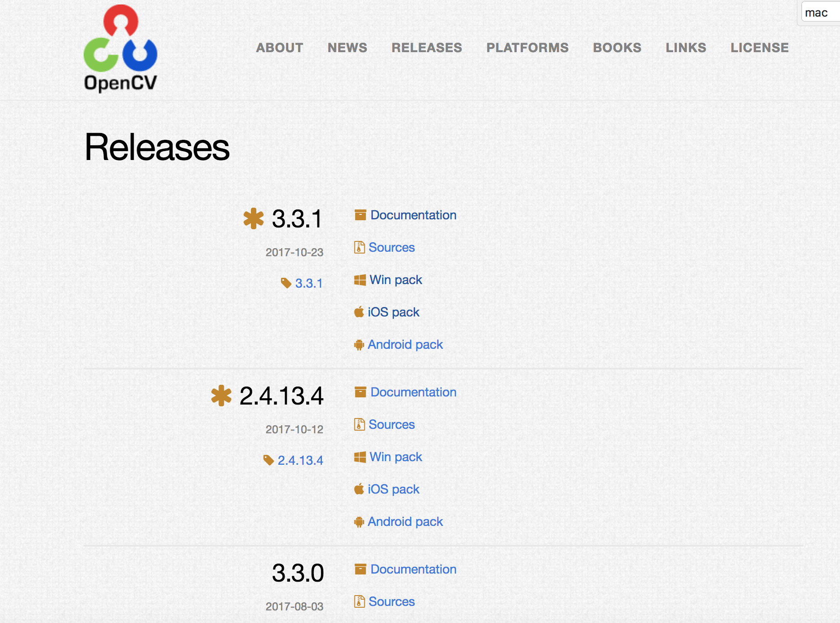Open the LICENSE nav item

760,48
